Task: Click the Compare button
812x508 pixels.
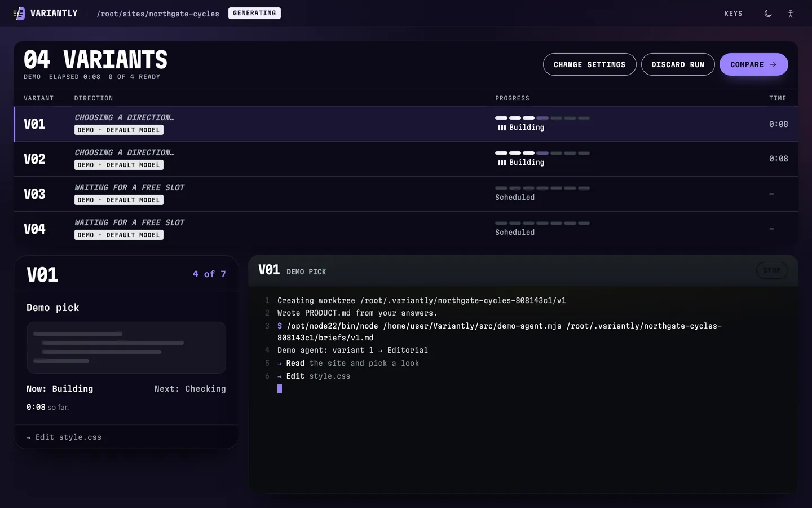Action: [753, 64]
